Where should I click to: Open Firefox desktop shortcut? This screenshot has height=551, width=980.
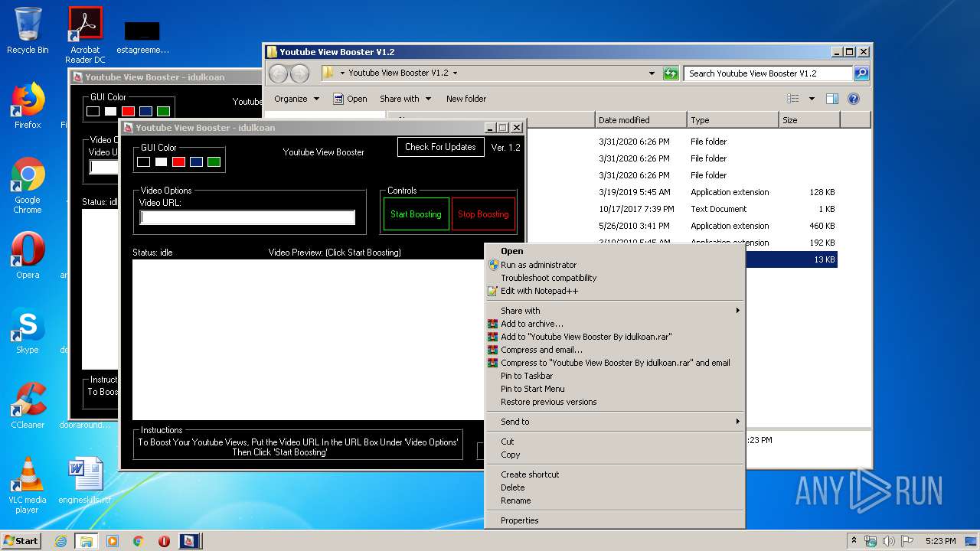coord(28,106)
